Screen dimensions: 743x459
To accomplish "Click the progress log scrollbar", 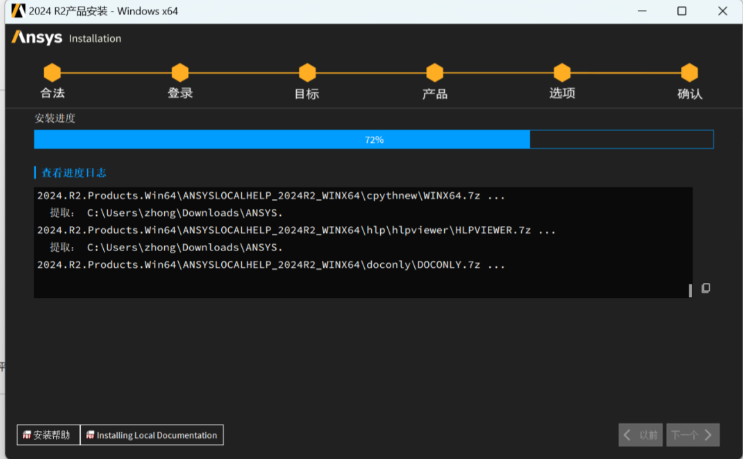I will click(690, 289).
